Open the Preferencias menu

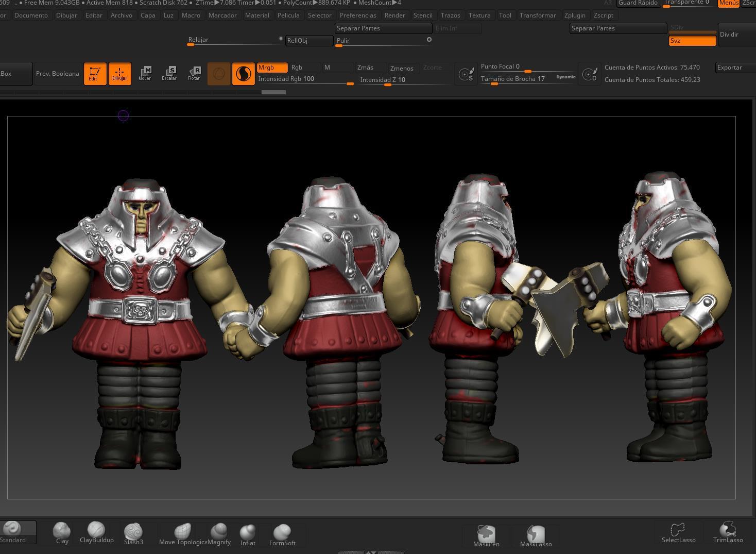coord(358,15)
